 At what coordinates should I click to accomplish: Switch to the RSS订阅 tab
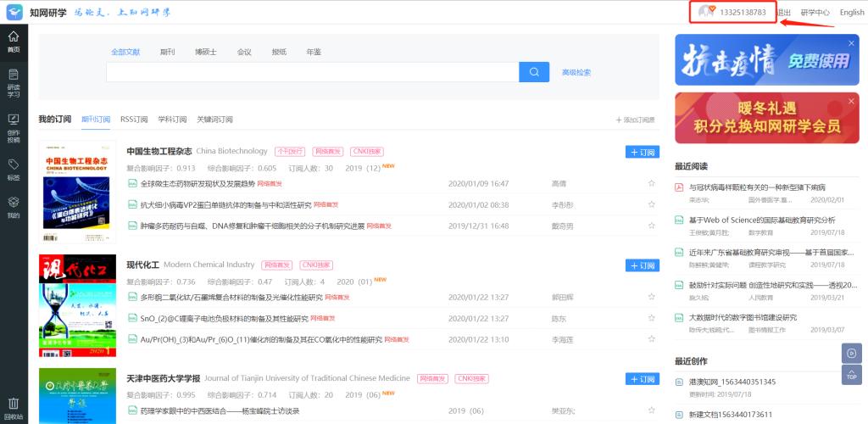click(x=134, y=120)
